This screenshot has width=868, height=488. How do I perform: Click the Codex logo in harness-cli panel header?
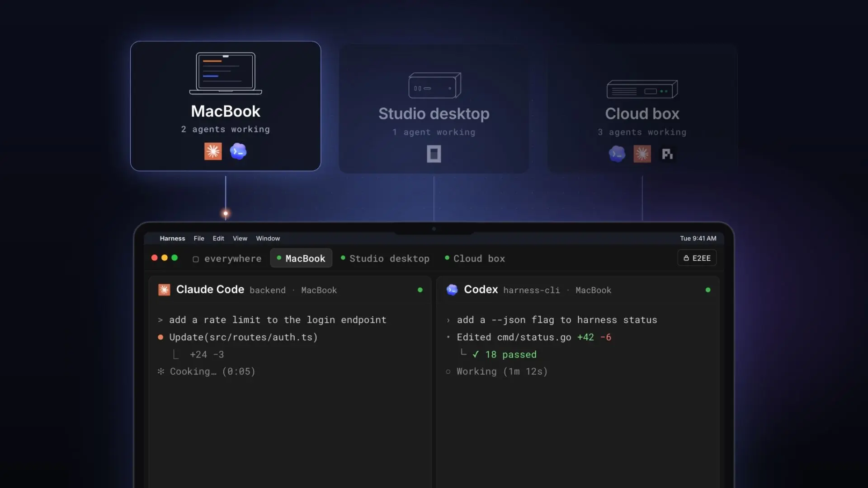pyautogui.click(x=452, y=290)
